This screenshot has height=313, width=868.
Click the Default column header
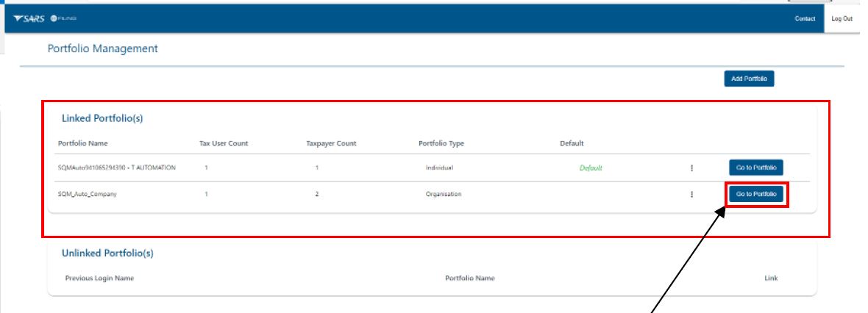(572, 143)
